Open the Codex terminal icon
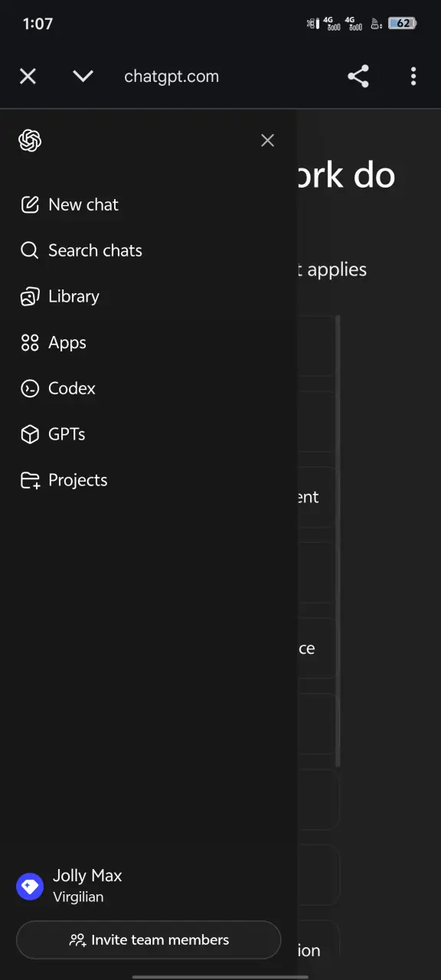Viewport: 441px width, 980px height. (x=30, y=388)
